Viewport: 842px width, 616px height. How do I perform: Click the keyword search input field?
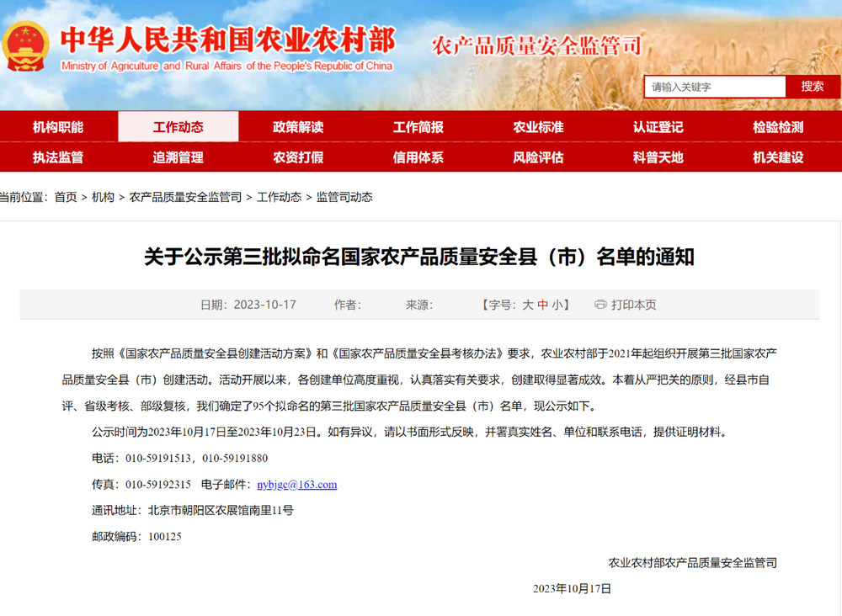(715, 87)
